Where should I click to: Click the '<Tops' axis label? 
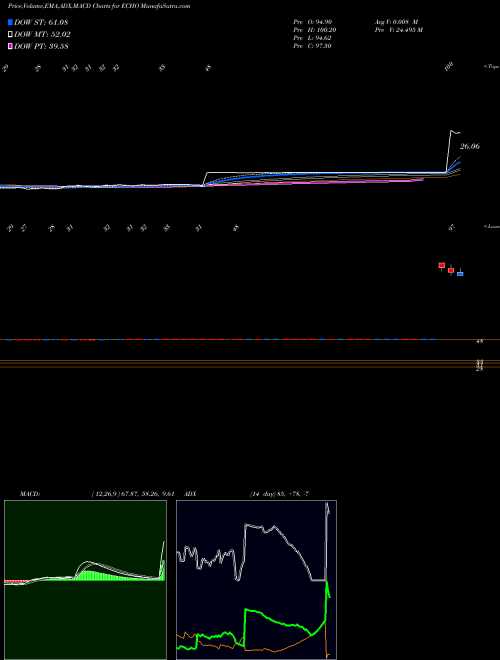(x=492, y=67)
